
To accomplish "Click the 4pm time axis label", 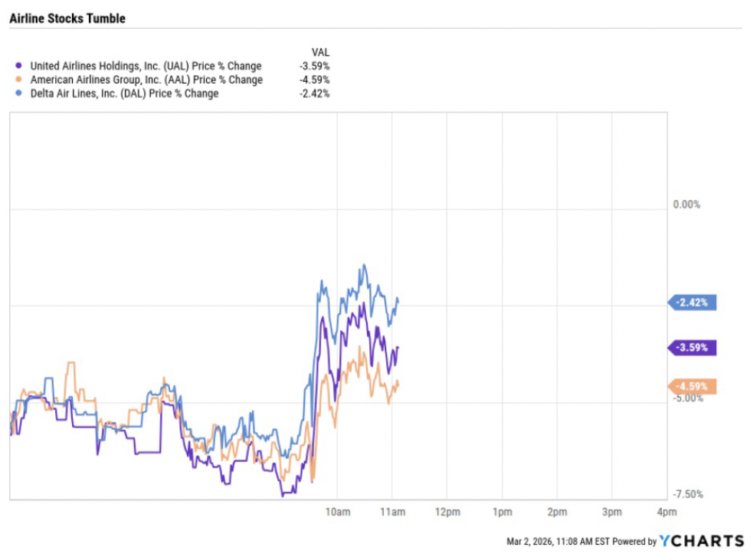I will 666,511.
